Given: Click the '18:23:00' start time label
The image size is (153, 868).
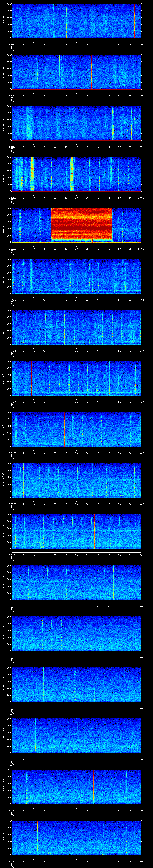Looking at the screenshot, I should 12,402.
